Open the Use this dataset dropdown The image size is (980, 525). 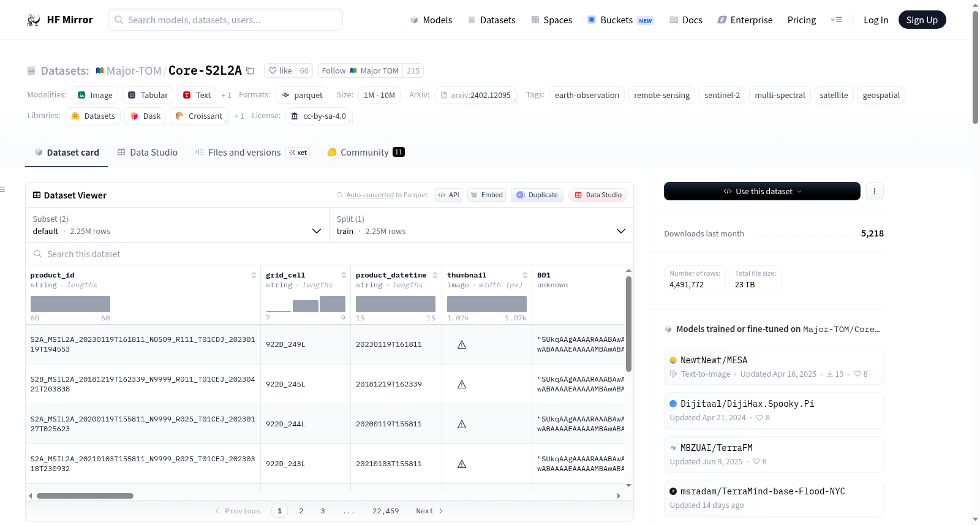(x=762, y=191)
